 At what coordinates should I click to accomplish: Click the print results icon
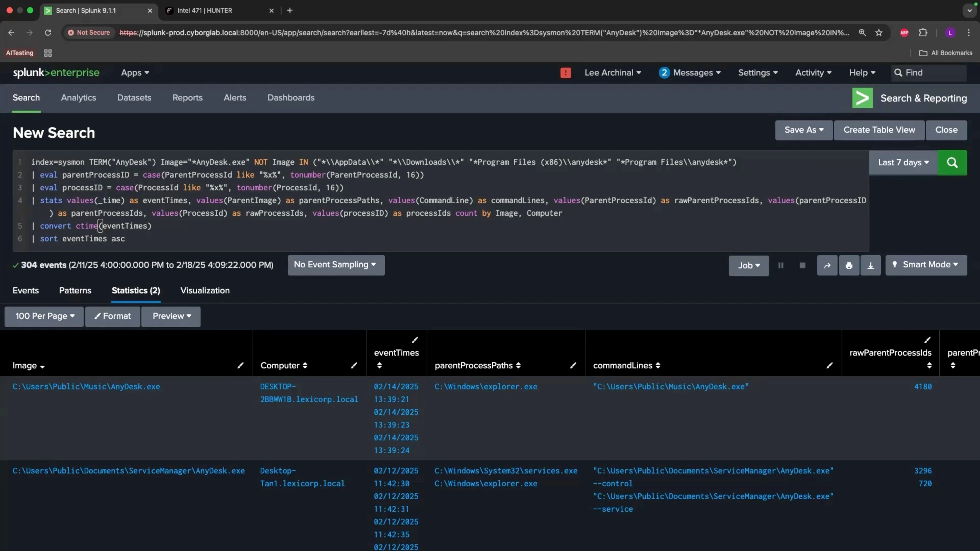[849, 265]
